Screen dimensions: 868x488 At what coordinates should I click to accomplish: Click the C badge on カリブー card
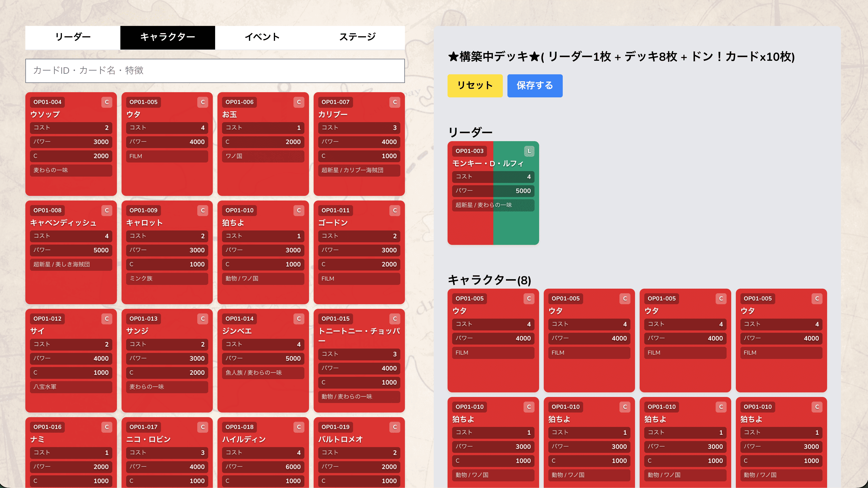(395, 102)
